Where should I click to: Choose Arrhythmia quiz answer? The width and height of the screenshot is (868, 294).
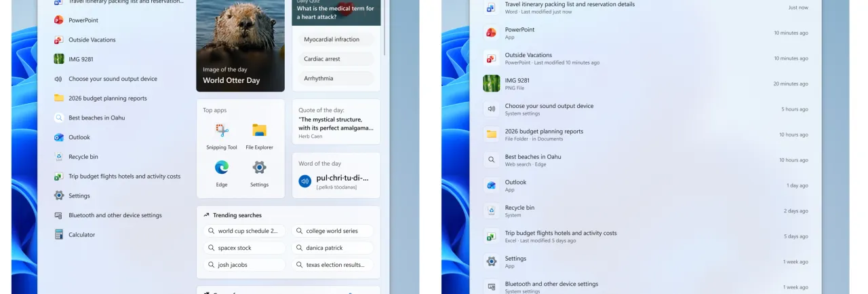336,78
